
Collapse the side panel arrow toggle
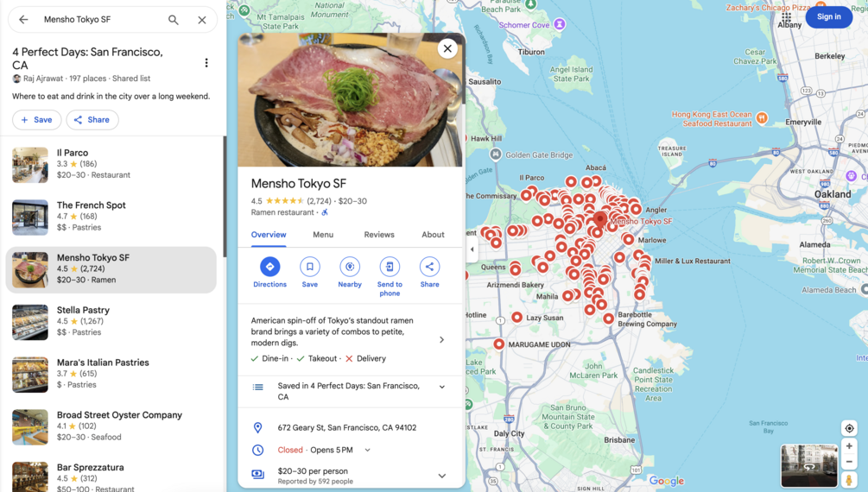472,249
